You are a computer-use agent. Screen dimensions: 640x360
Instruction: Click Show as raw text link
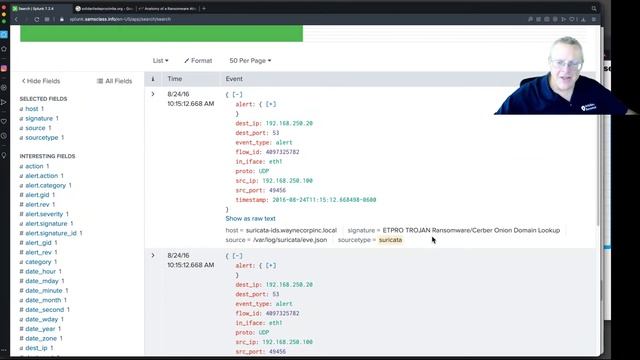pyautogui.click(x=251, y=219)
